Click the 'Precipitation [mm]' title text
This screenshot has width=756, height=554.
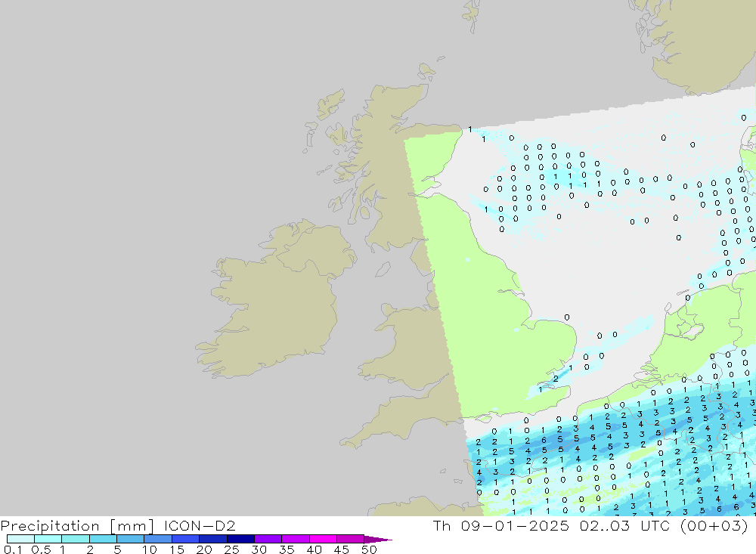[78, 526]
